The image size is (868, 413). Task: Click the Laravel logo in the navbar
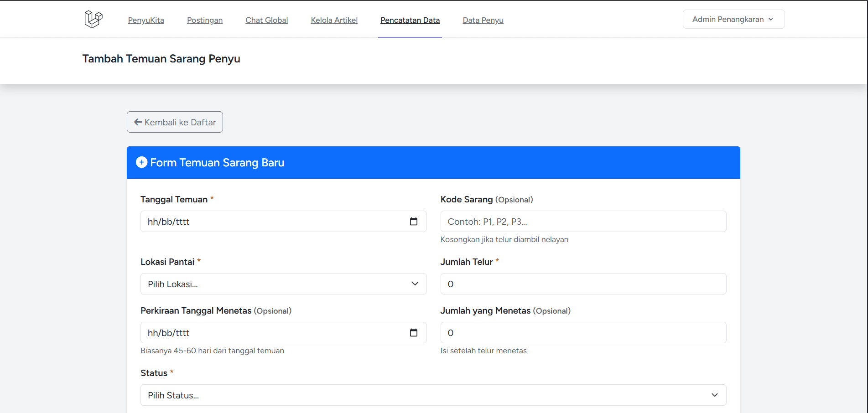94,19
